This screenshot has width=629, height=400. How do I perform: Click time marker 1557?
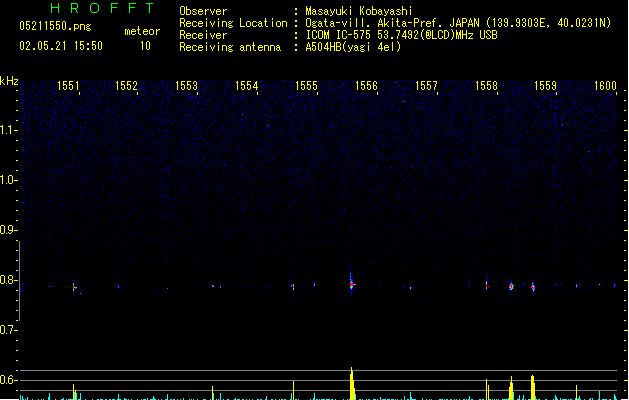[426, 86]
